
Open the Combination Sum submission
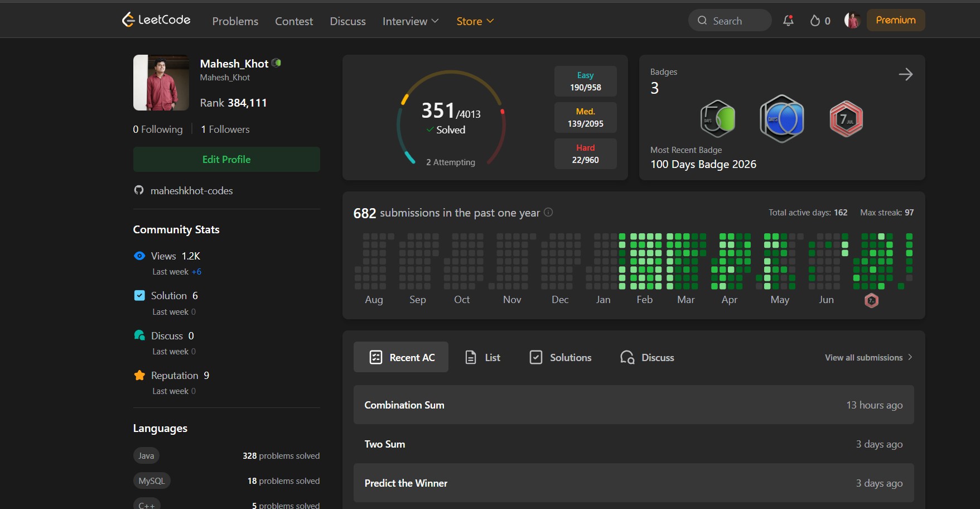[x=634, y=405]
